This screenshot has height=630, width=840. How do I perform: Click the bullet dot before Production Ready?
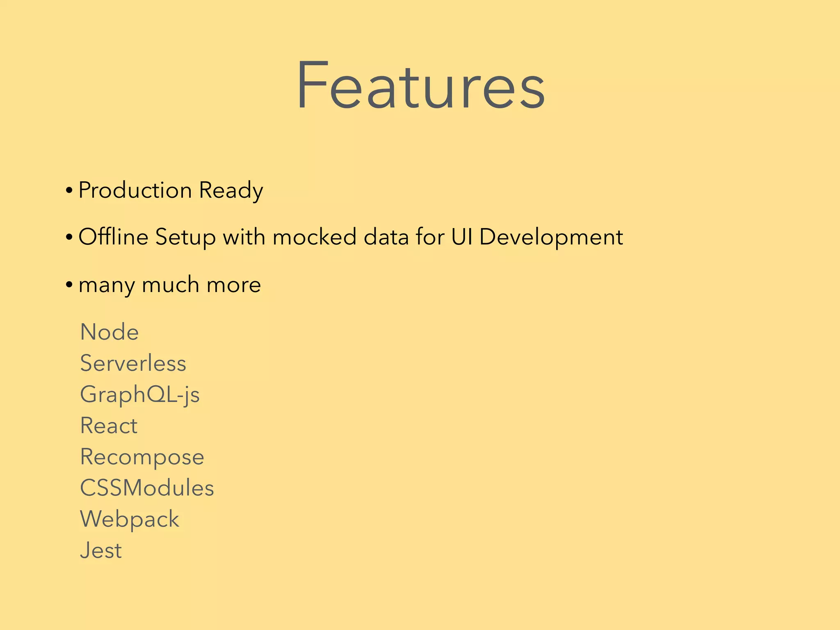(69, 191)
